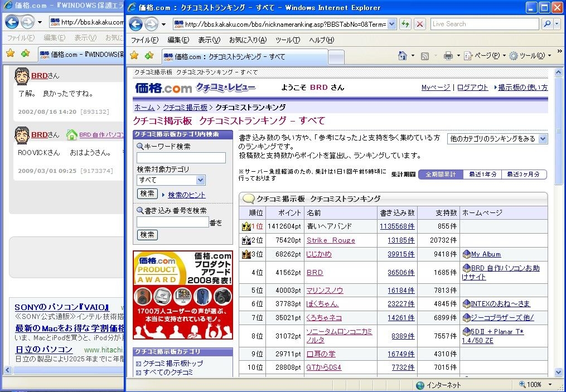The image size is (566, 392).
Task: Click the red Stop loading icon
Action: 420,25
